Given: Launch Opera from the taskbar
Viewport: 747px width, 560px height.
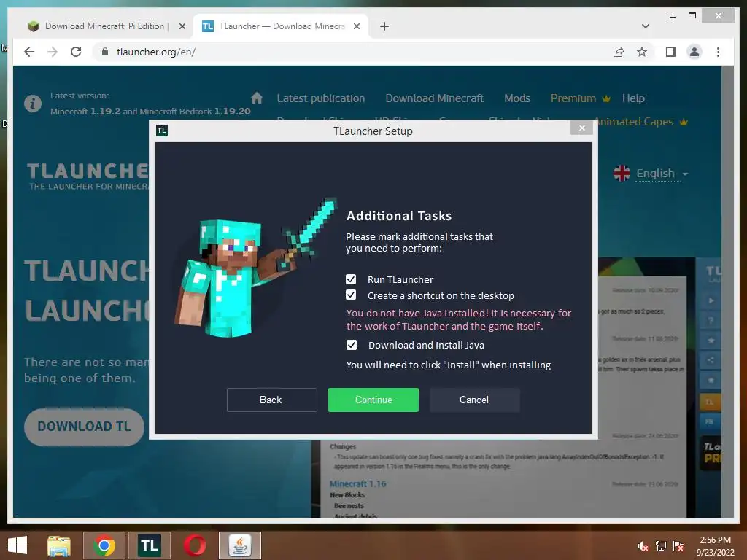Looking at the screenshot, I should (x=195, y=545).
